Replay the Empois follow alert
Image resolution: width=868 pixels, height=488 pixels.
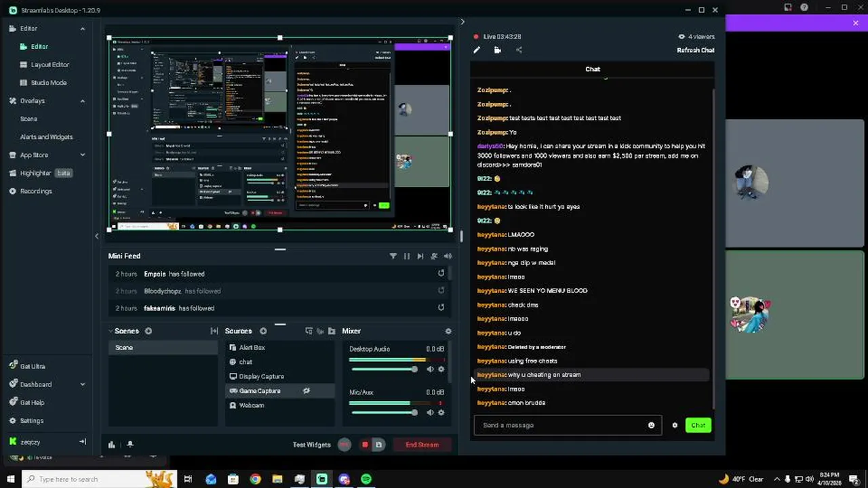tap(441, 273)
